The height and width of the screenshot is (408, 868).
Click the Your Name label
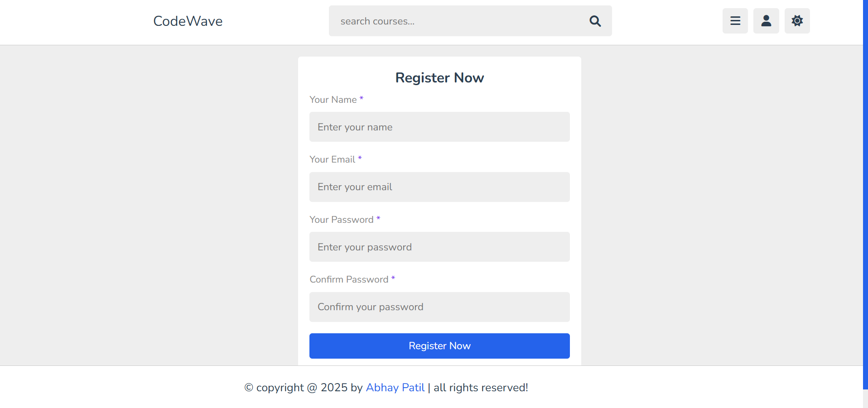pos(333,100)
